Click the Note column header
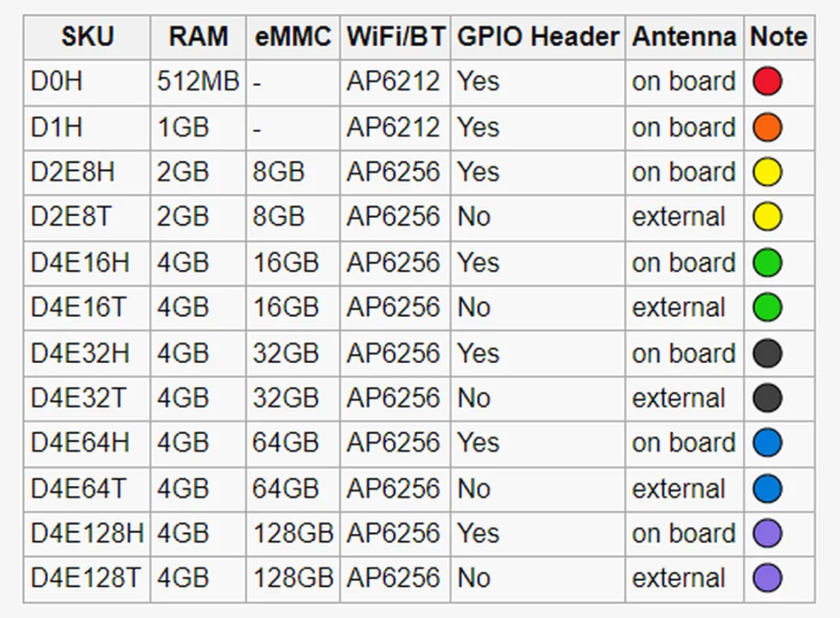The image size is (840, 618). 778,37
